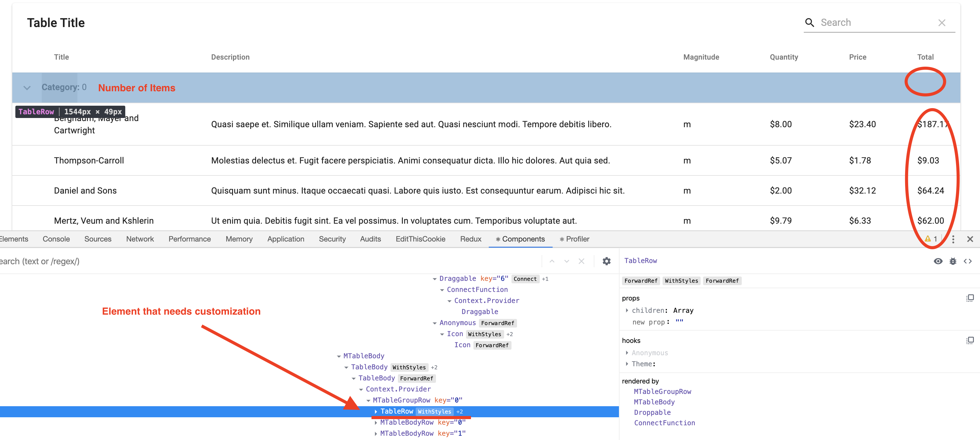Open the Components panel settings gear

pyautogui.click(x=606, y=261)
